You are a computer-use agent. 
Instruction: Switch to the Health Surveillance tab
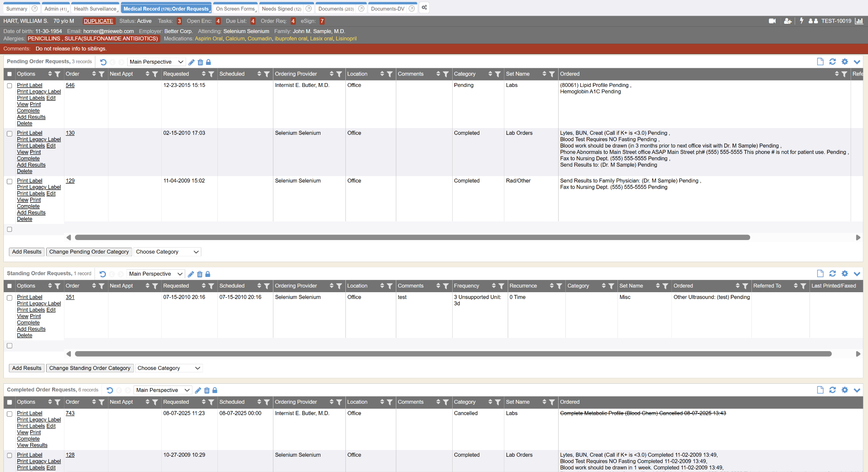tap(95, 8)
